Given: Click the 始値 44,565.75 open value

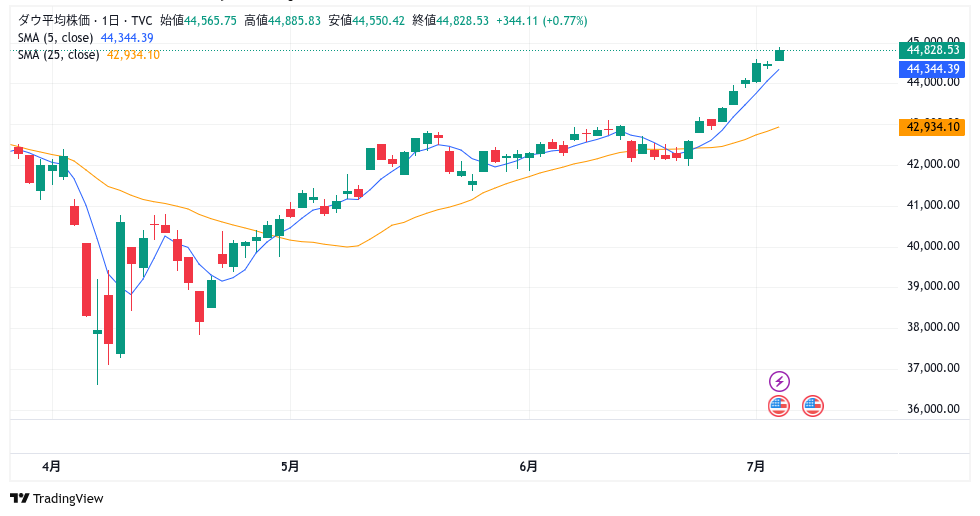Looking at the screenshot, I should coord(199,21).
